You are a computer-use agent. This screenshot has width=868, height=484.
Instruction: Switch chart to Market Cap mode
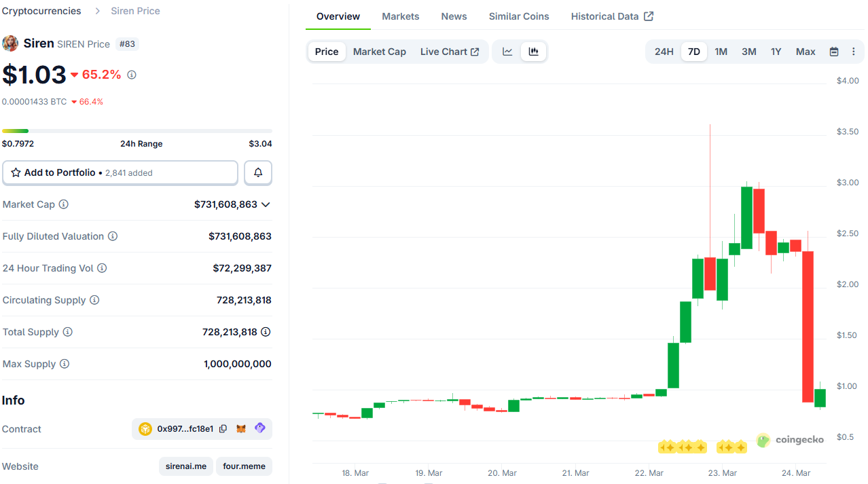click(379, 51)
